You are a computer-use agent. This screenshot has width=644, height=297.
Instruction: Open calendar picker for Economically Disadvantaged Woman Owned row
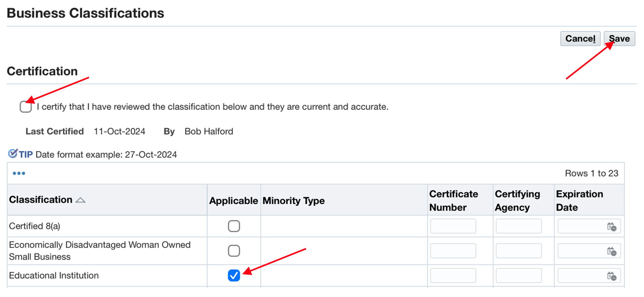pos(611,251)
